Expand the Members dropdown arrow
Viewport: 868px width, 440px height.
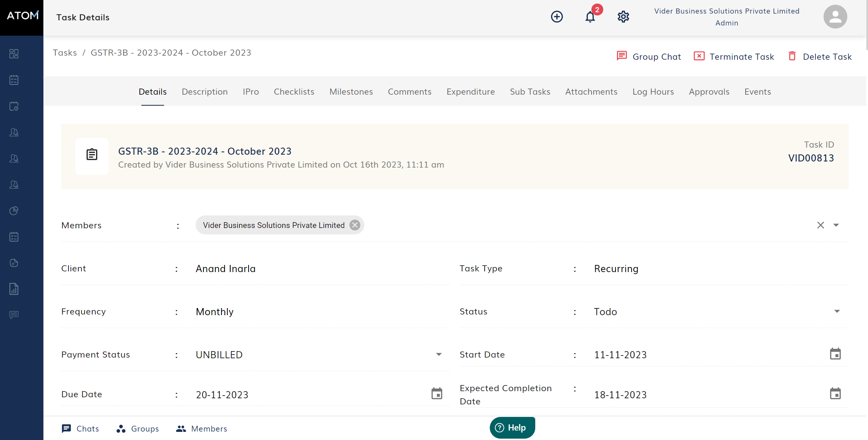click(836, 225)
